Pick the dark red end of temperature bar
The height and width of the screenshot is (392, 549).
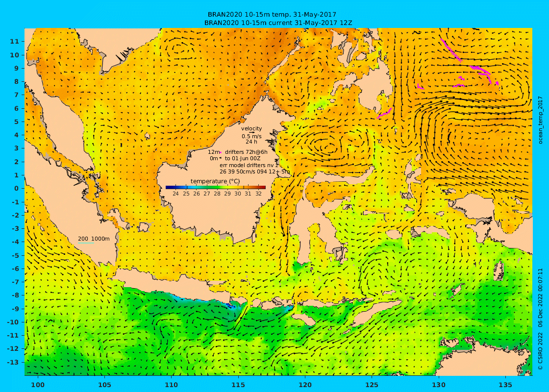tap(263, 187)
